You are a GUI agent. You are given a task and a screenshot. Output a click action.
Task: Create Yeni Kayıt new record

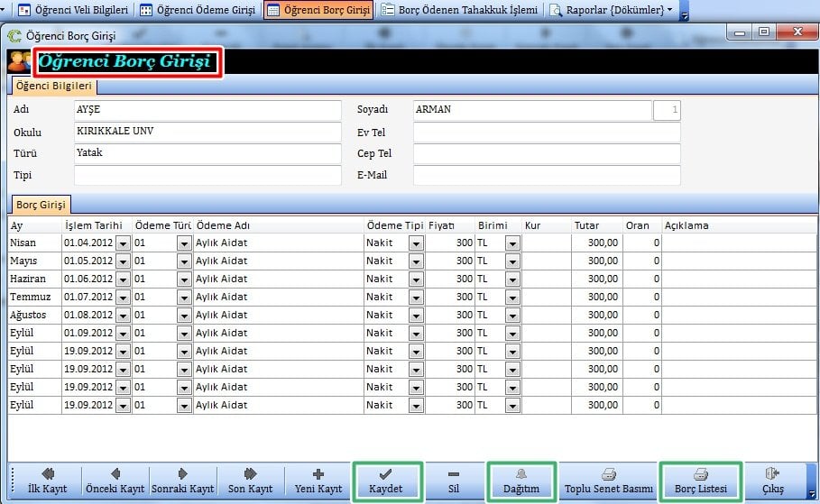pos(318,481)
